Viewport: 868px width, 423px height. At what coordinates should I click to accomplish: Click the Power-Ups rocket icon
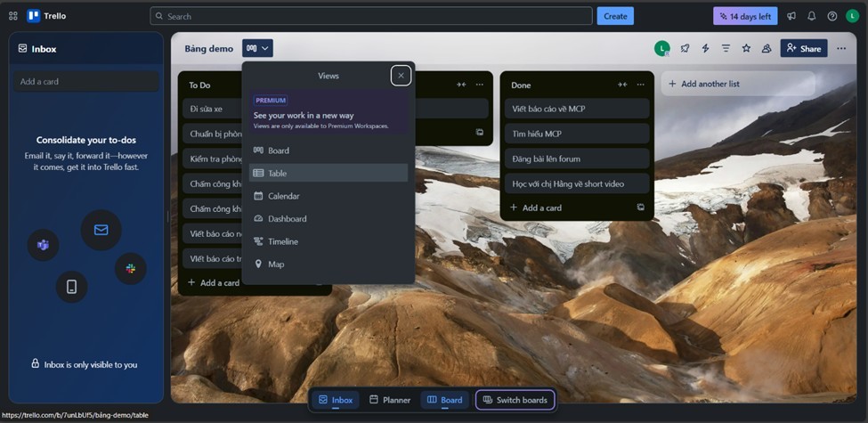pyautogui.click(x=685, y=48)
